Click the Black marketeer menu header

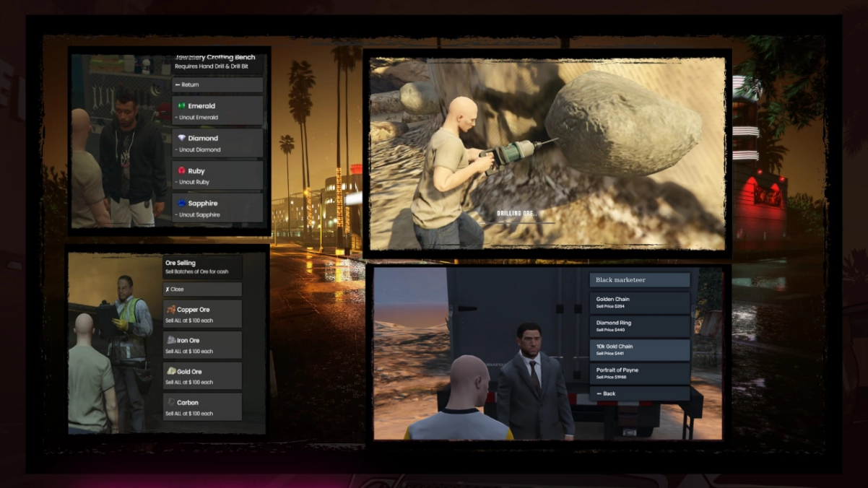coord(639,280)
